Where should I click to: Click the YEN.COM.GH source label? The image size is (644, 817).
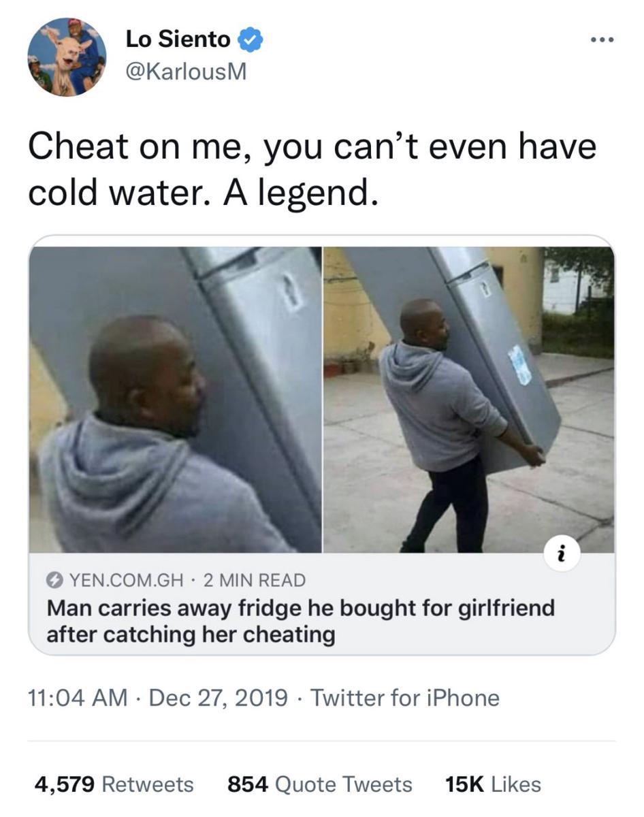tap(126, 581)
